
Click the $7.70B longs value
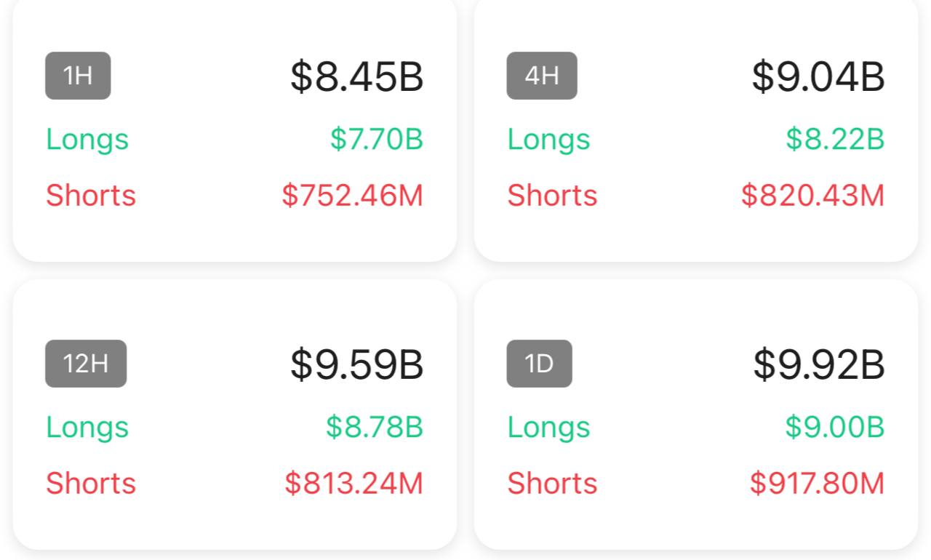click(376, 139)
